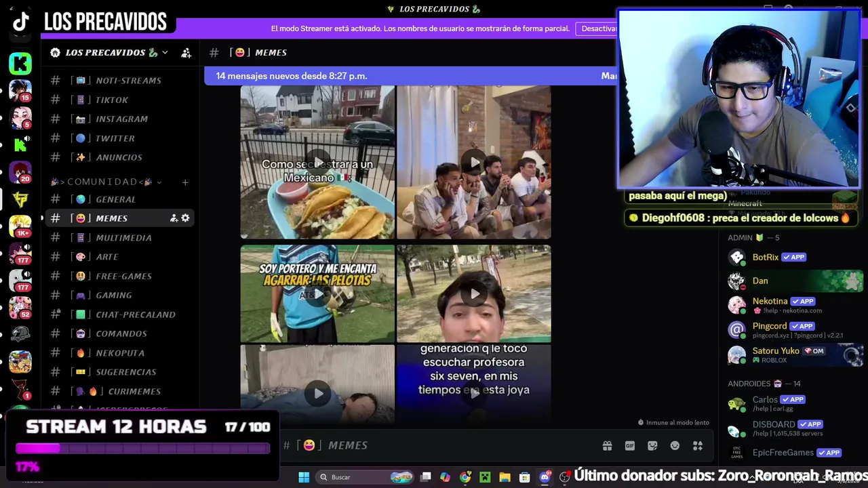This screenshot has width=868, height=488.
Task: Select the ARTE channel
Action: (121, 257)
